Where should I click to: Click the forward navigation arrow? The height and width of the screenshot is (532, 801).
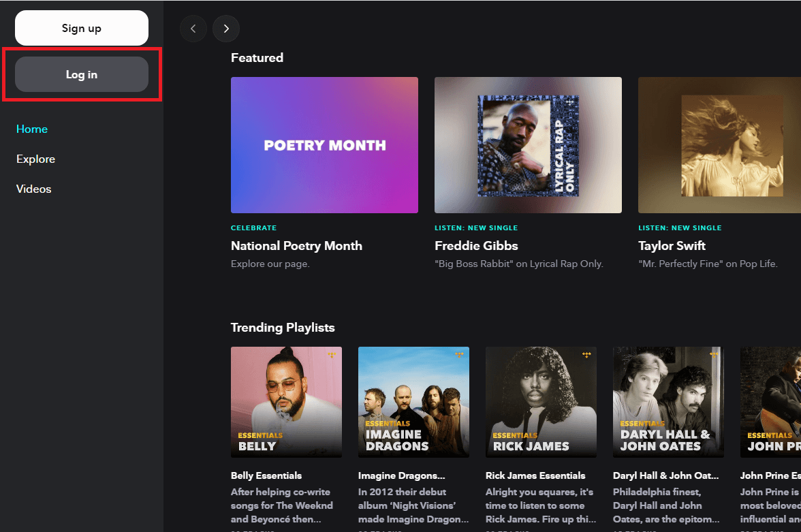226,29
